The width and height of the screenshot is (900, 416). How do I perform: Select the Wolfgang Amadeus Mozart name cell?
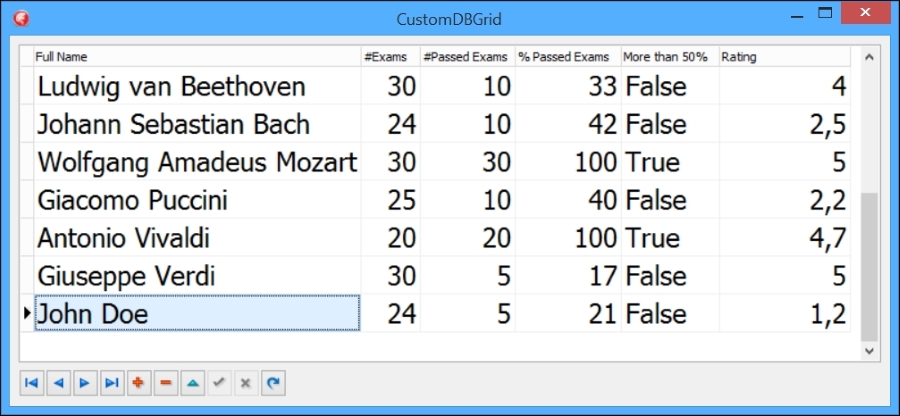[197, 162]
